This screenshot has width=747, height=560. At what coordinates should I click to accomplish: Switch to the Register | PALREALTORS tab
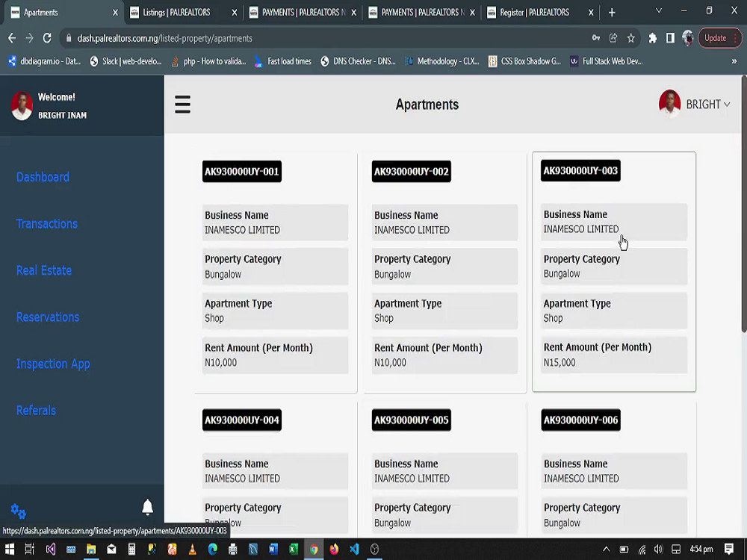pos(534,13)
